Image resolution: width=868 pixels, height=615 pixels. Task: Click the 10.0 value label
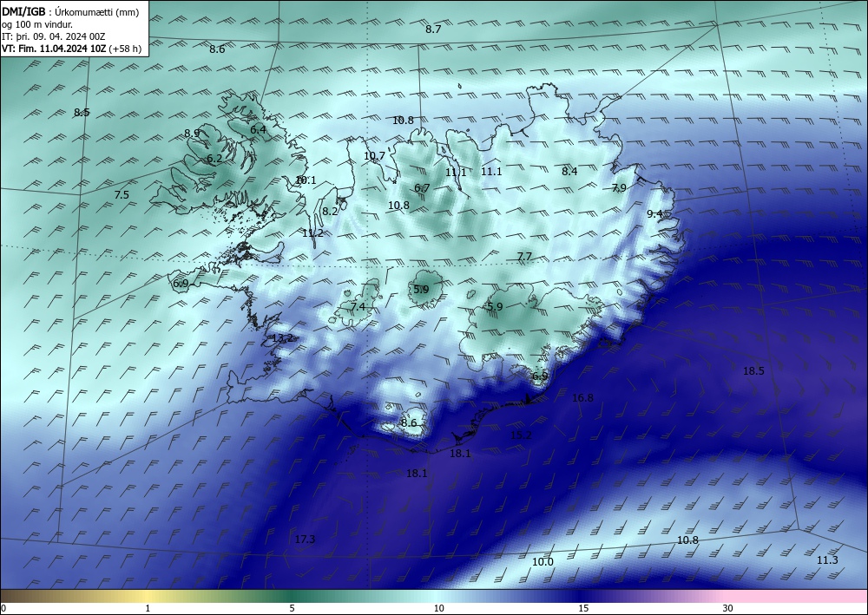pos(542,562)
